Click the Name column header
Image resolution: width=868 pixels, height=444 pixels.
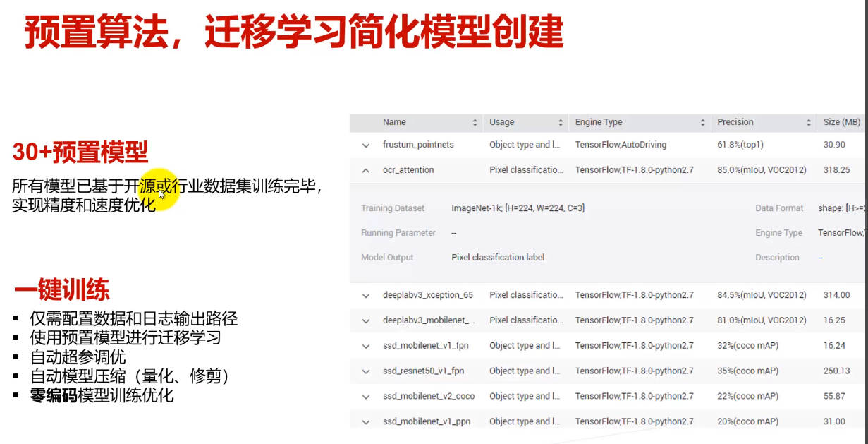click(x=394, y=122)
